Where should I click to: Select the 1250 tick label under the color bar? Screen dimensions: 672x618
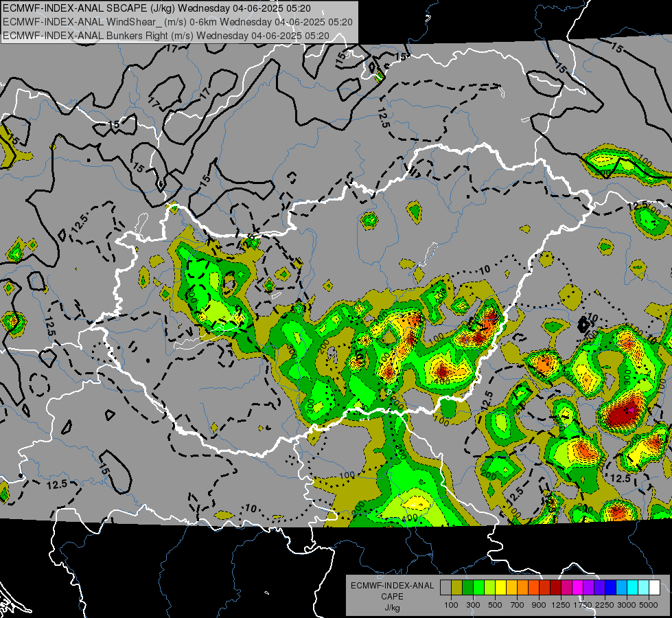(x=561, y=605)
